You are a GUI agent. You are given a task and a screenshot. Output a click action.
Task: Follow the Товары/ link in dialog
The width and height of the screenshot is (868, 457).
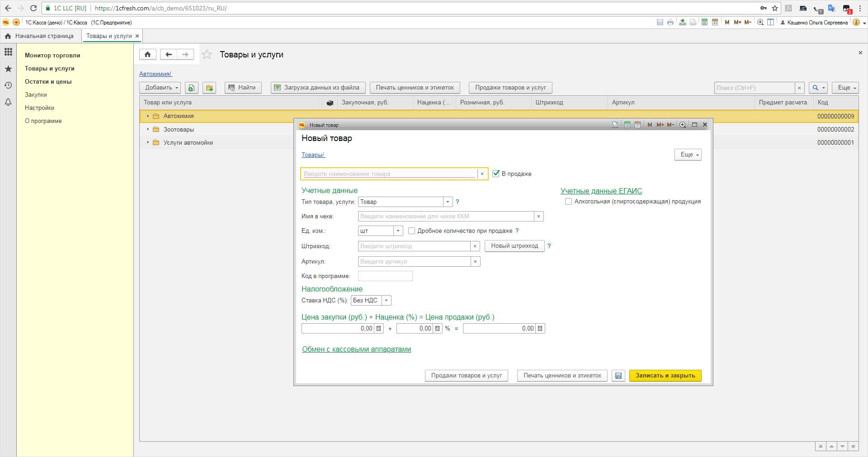(313, 155)
